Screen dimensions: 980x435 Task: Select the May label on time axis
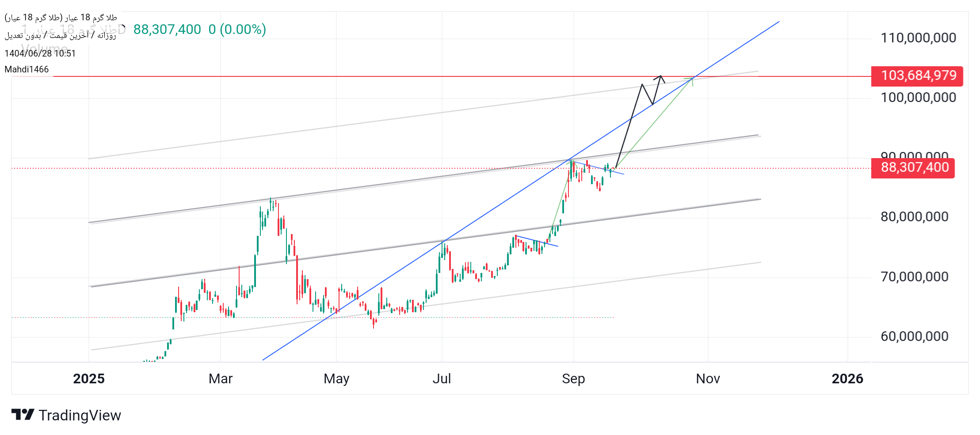click(x=336, y=379)
